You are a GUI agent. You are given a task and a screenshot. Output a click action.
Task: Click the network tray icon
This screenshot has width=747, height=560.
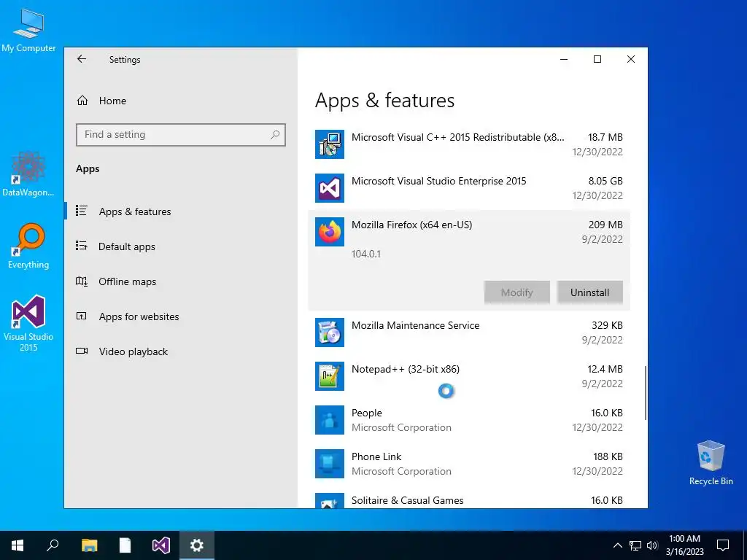click(635, 545)
